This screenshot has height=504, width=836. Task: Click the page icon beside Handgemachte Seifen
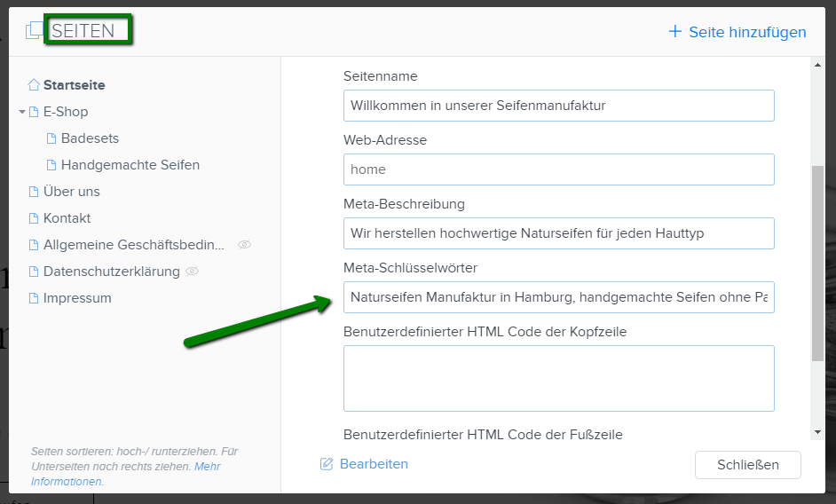pos(51,165)
